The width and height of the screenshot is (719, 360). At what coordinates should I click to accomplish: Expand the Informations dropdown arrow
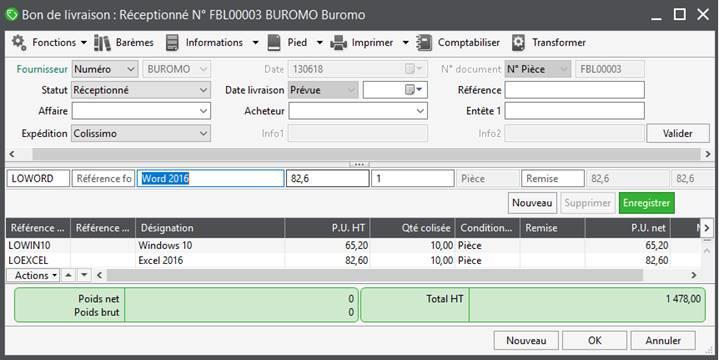click(255, 43)
